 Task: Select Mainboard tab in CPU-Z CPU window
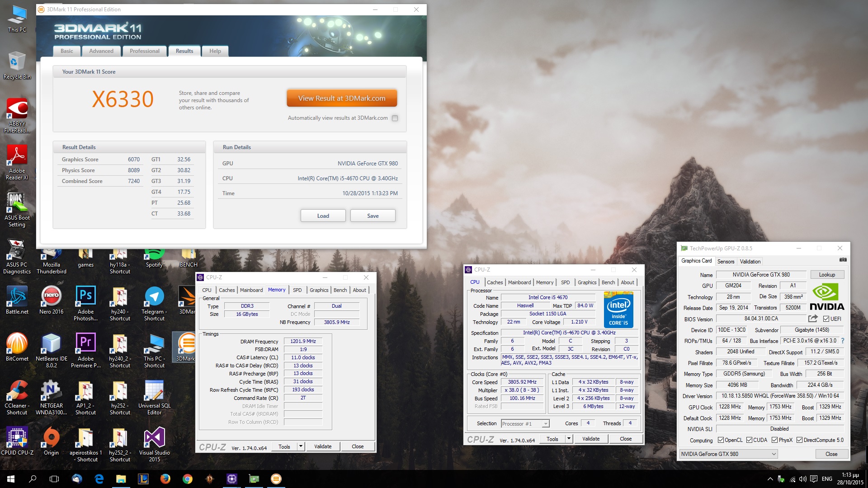pos(519,282)
